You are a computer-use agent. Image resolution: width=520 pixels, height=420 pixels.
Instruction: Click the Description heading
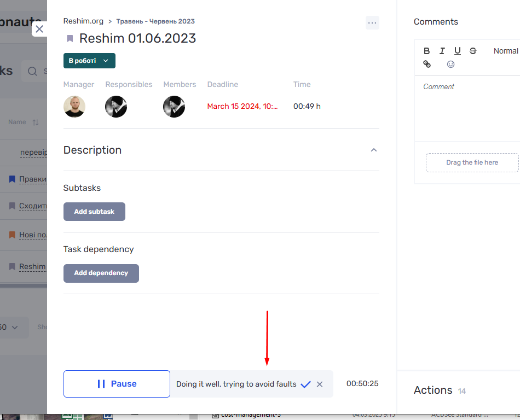click(x=93, y=150)
